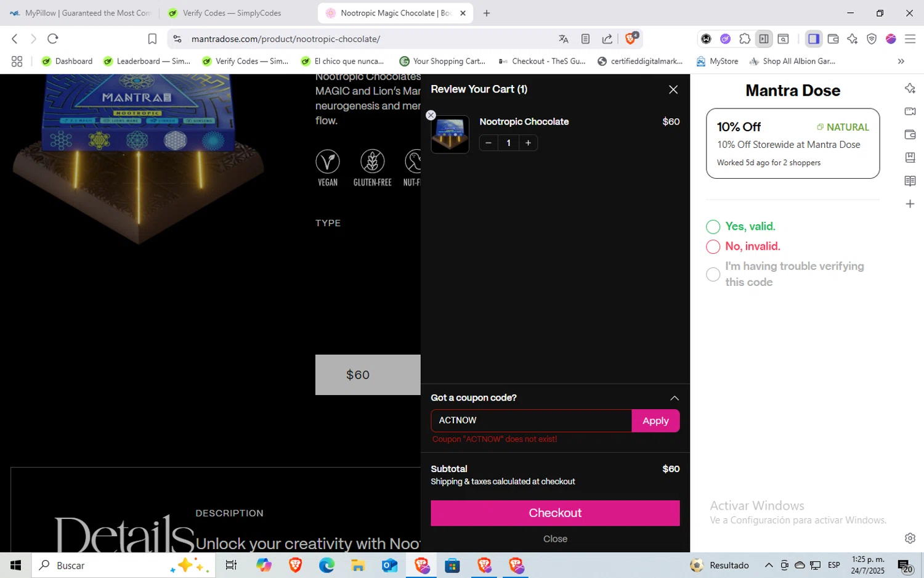
Task: Bookmark this page icon
Action: 152,39
